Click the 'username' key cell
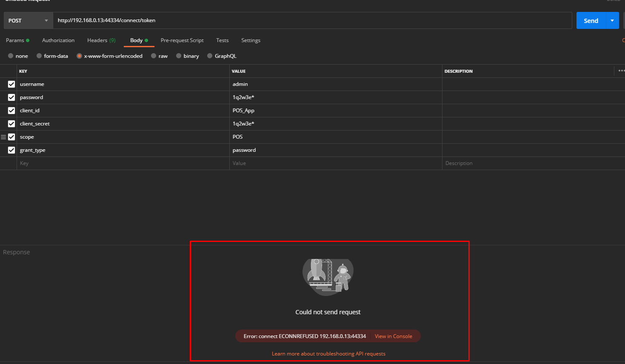 [x=123, y=84]
